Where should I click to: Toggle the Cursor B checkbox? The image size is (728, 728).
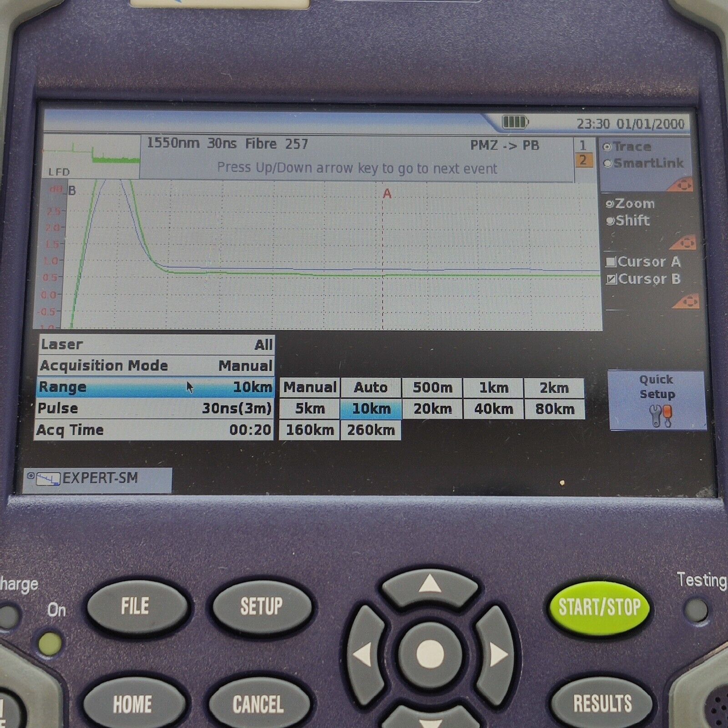pyautogui.click(x=612, y=279)
